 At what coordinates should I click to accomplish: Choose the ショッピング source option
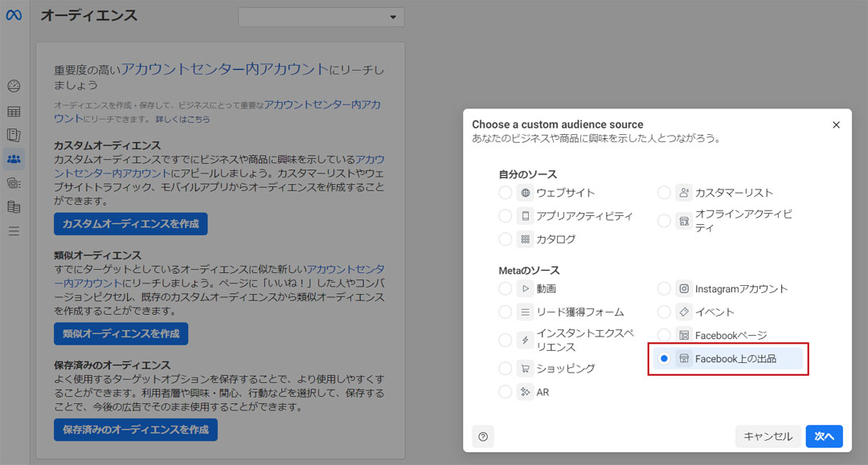click(x=505, y=369)
